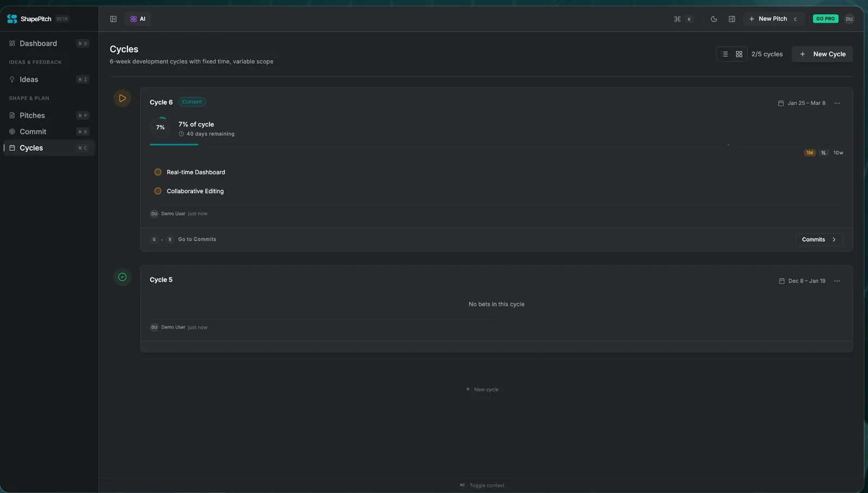Select Cycles in the sidebar
The width and height of the screenshot is (868, 493).
coord(49,148)
